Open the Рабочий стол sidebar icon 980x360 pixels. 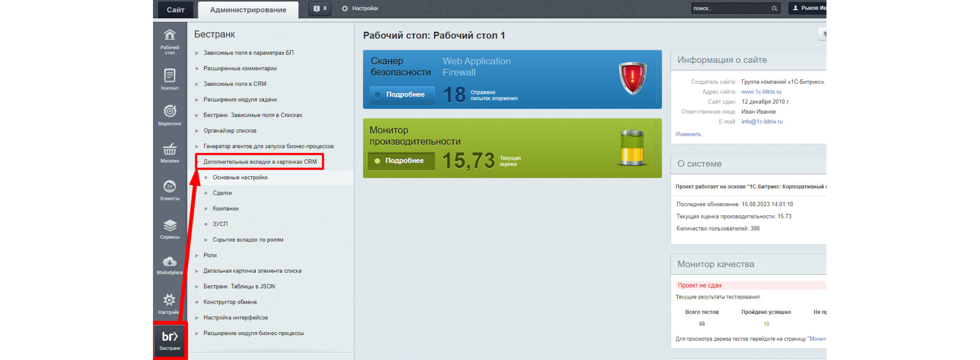pyautogui.click(x=170, y=42)
